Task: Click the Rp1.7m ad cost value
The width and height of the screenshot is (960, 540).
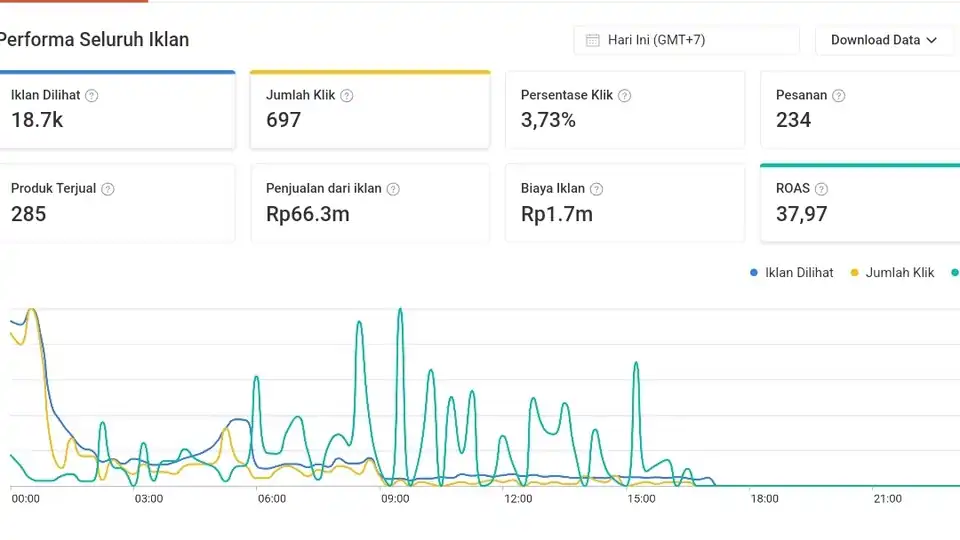Action: coord(557,214)
